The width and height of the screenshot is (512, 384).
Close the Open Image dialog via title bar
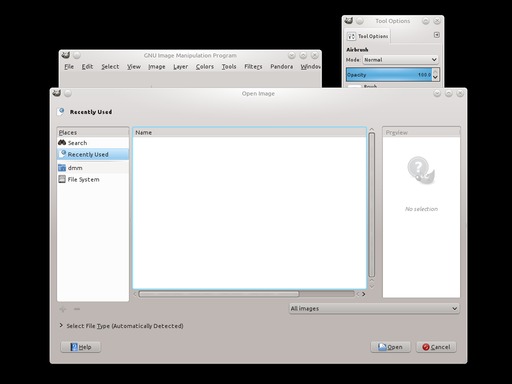(x=460, y=94)
